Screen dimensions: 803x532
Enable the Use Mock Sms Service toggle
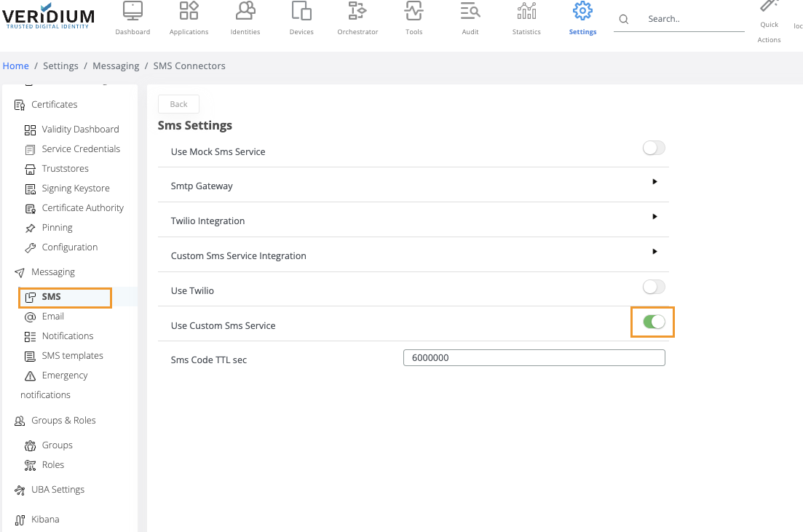[x=654, y=148]
